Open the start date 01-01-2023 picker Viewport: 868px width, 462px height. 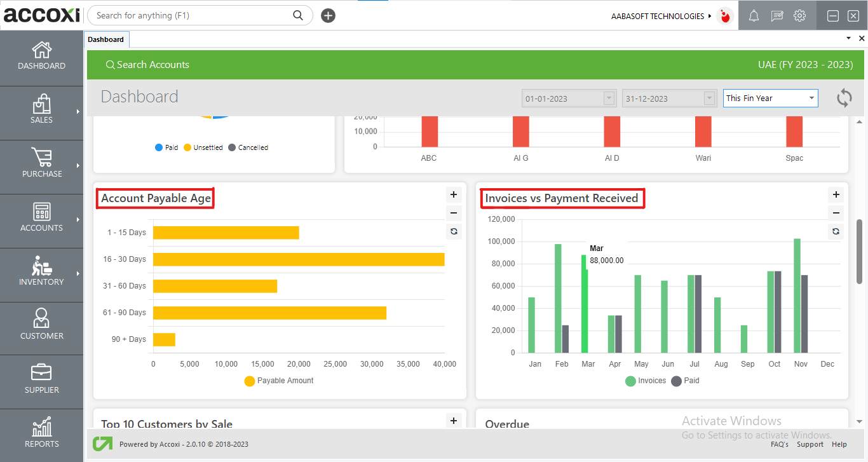(x=569, y=99)
